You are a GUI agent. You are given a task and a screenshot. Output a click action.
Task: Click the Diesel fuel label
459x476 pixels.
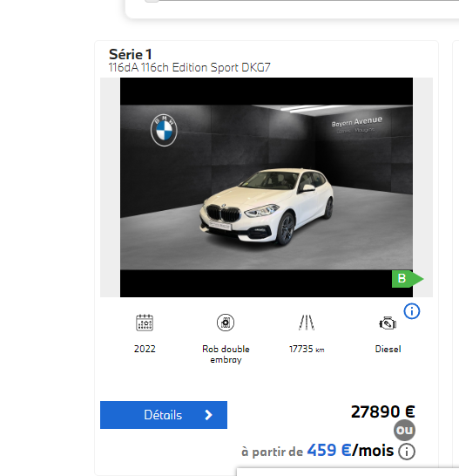coord(388,349)
